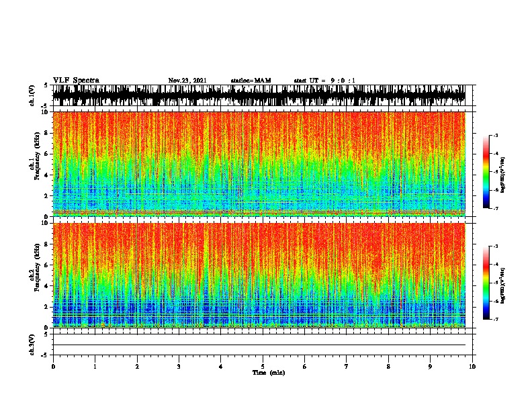Click the "station=MAM" header label

(251, 81)
